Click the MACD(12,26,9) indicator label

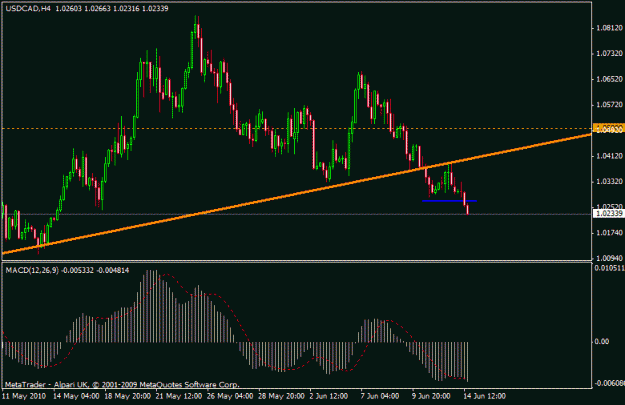(x=32, y=270)
